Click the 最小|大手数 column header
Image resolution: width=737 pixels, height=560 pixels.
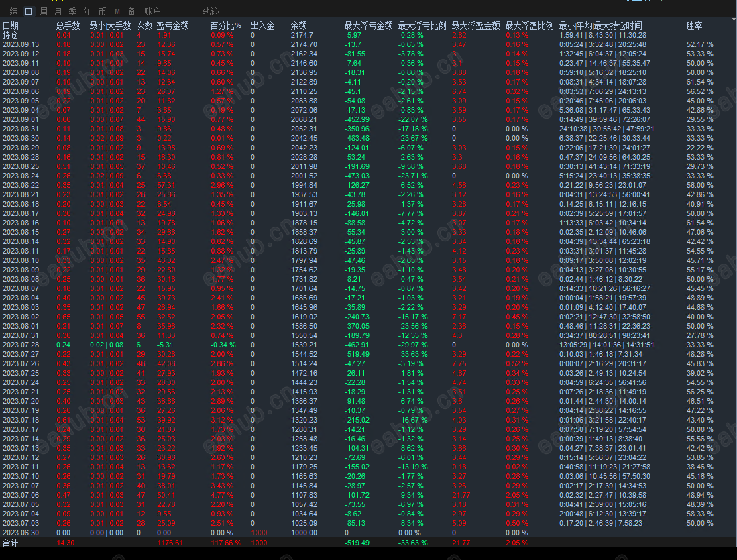(111, 26)
